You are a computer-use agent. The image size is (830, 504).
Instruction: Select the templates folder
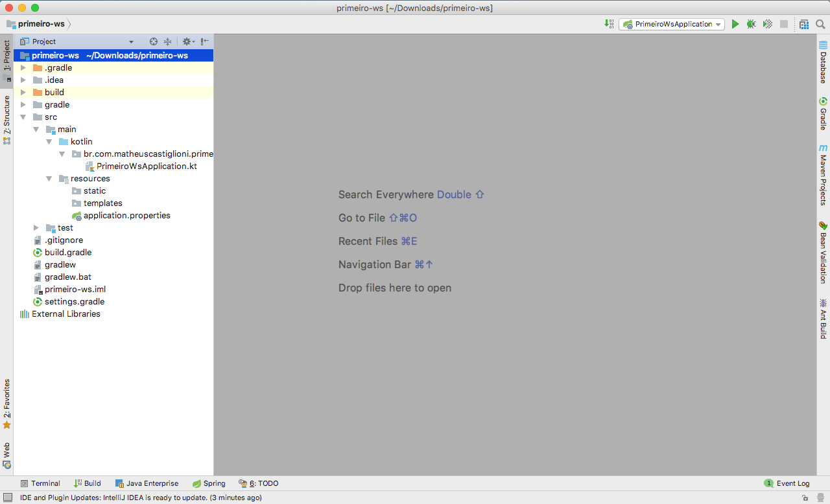click(97, 203)
